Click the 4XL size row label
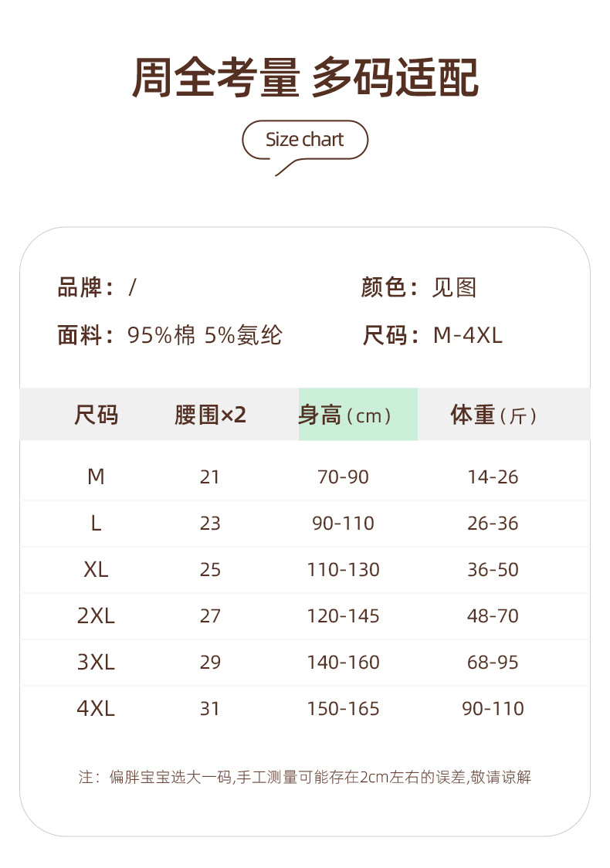610x868 pixels. [x=96, y=709]
